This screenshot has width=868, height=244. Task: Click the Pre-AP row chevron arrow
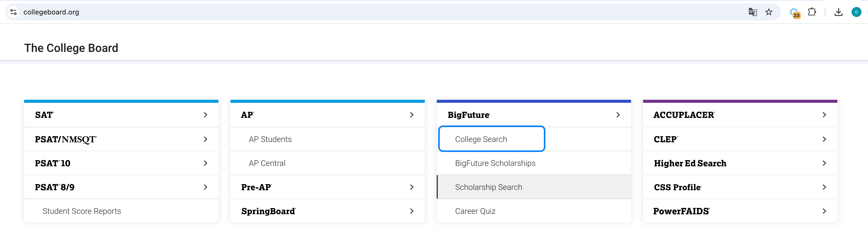click(x=412, y=187)
